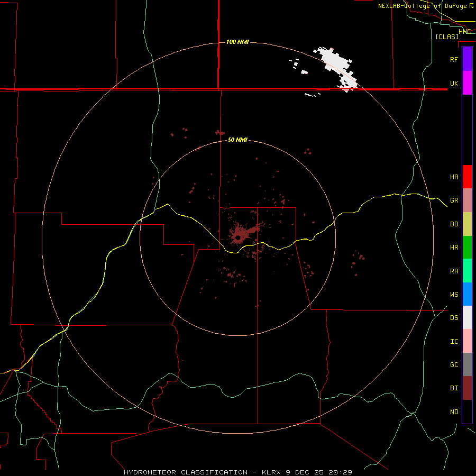Choose the DS white legend swatch

[x=467, y=317]
